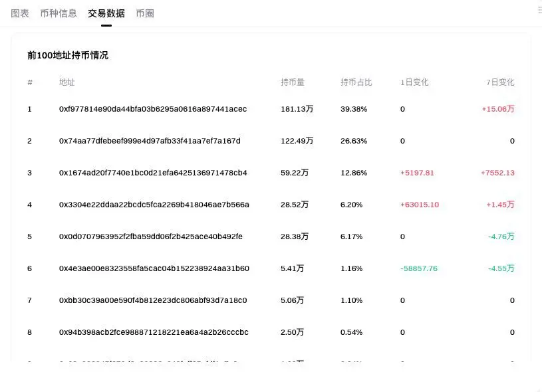Select holding amount 28.38万
The image size is (542, 392).
295,237
